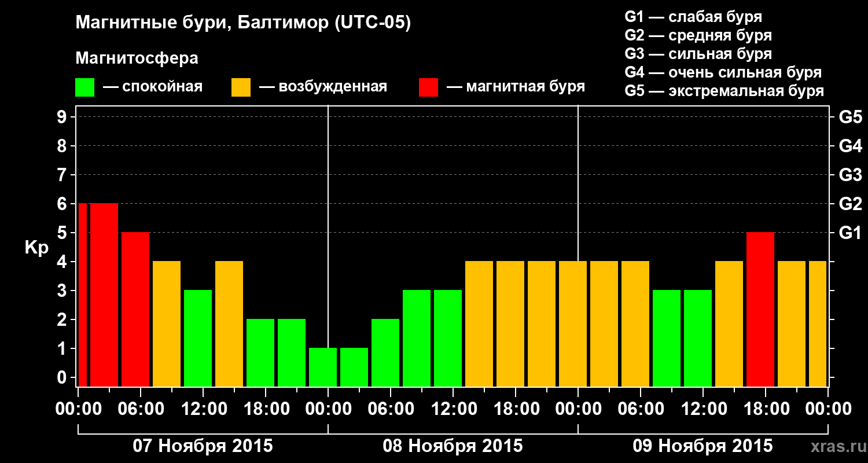Click the red Kp 5 bar on 09 November

(x=760, y=309)
